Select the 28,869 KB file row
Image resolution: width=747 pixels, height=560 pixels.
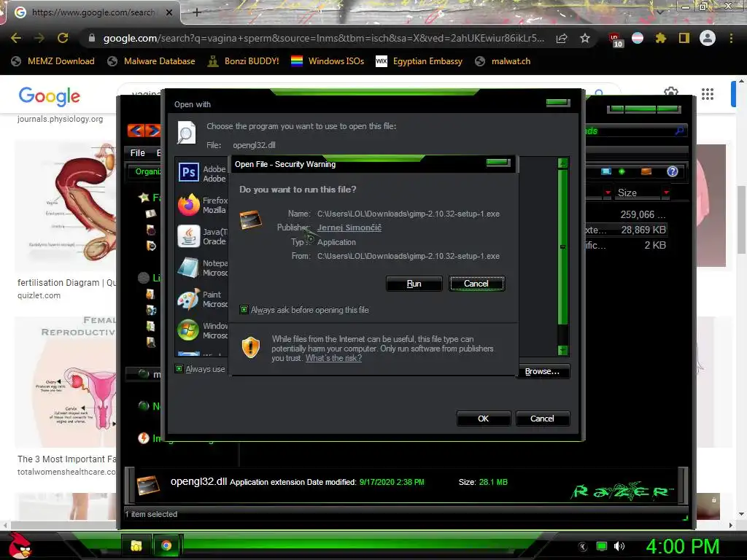tap(627, 230)
